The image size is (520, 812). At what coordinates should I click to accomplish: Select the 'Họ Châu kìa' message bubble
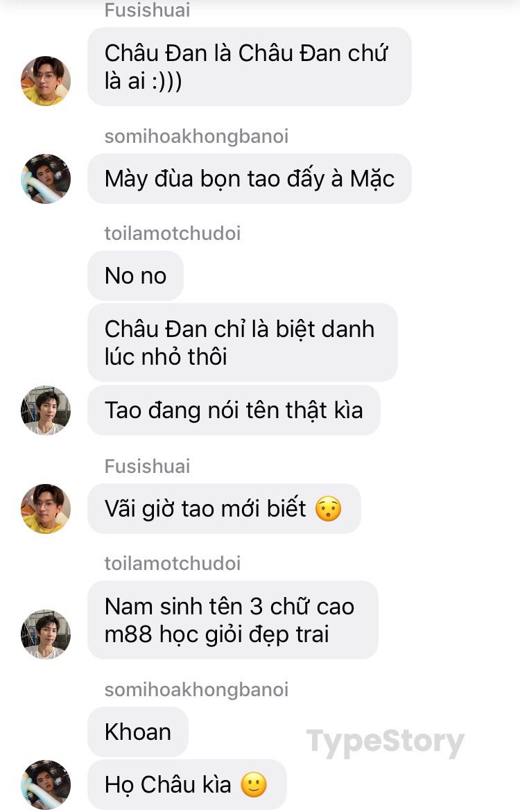click(x=187, y=784)
